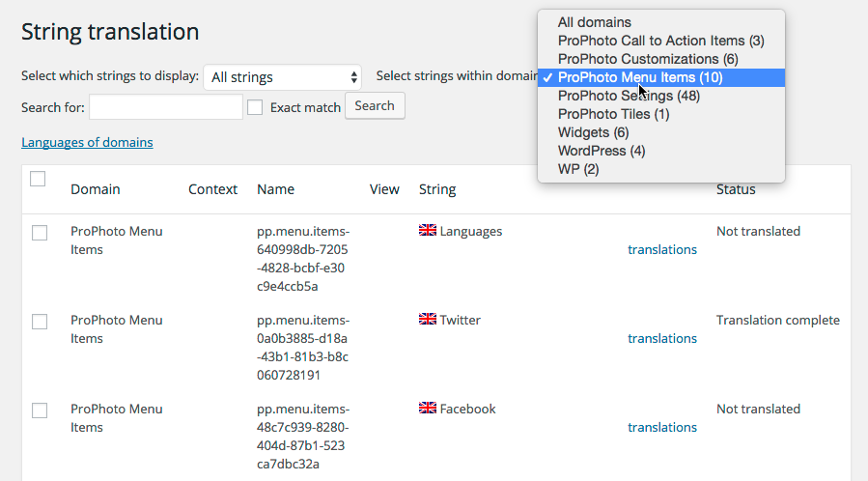Select Widgets (6) domain option
Image resolution: width=868 pixels, height=481 pixels.
661,132
